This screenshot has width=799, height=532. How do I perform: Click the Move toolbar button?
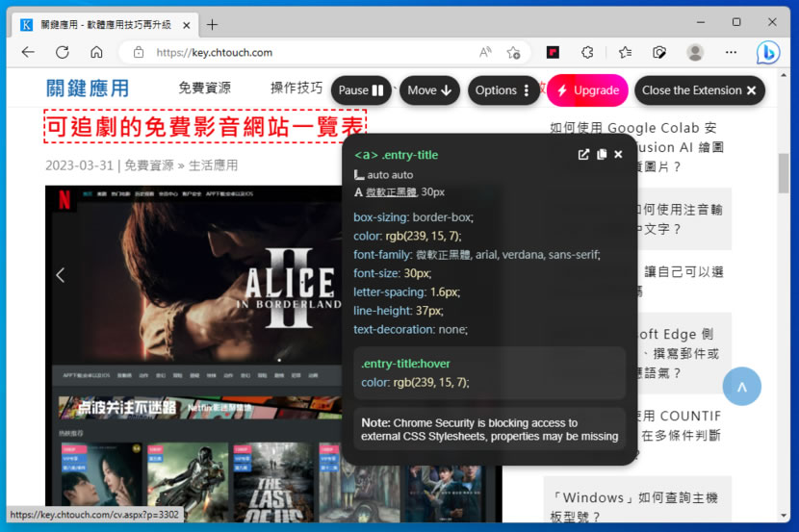click(429, 90)
